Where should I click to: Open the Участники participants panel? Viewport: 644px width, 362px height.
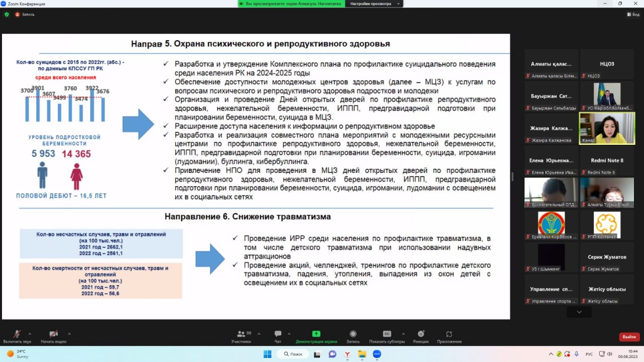241,334
